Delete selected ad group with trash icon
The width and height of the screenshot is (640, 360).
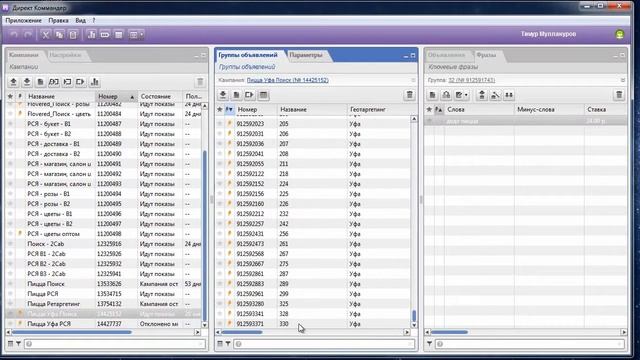click(409, 95)
